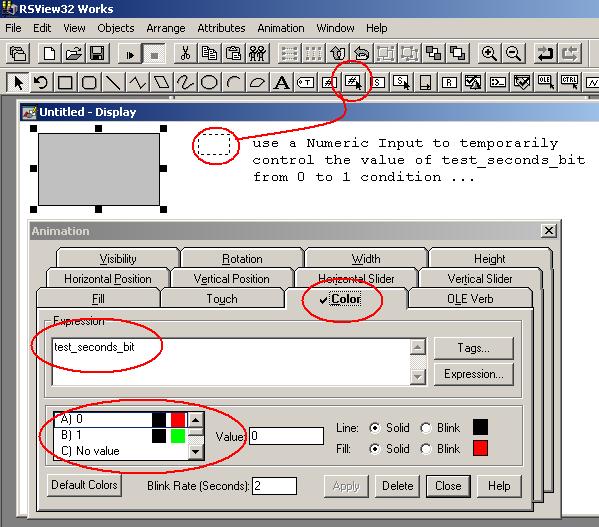Select the Freehand curve tool
This screenshot has width=599, height=527.
click(185, 82)
